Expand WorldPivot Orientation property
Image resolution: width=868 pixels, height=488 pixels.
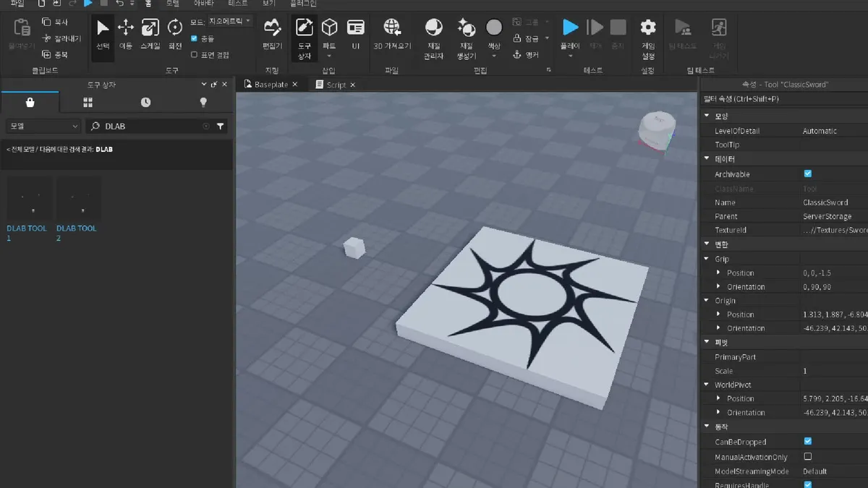click(x=718, y=412)
